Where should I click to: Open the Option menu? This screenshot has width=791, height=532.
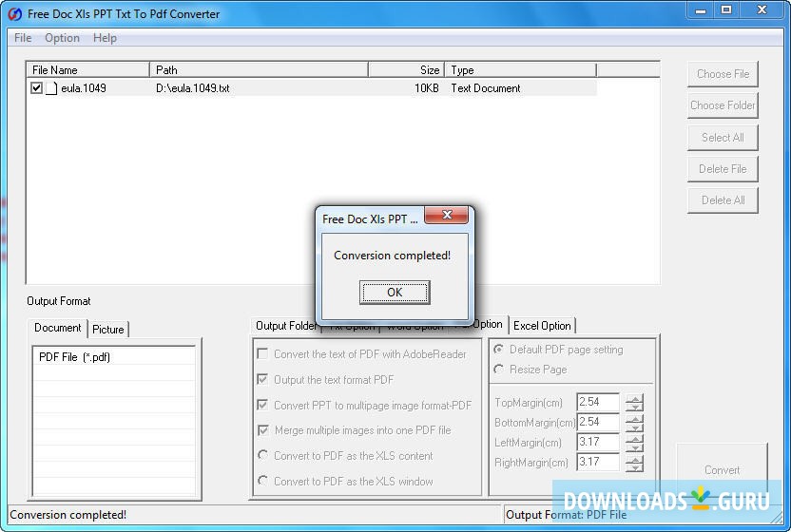point(62,38)
